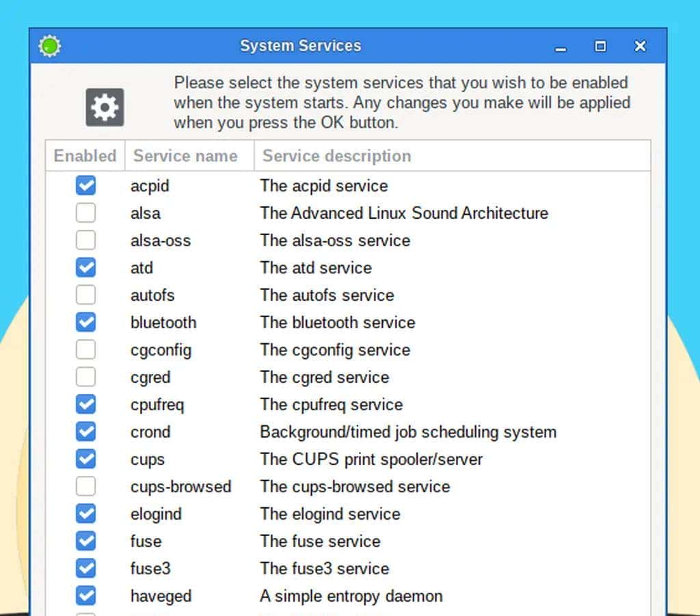Disable the elogind service
This screenshot has width=700, height=616.
tap(85, 513)
